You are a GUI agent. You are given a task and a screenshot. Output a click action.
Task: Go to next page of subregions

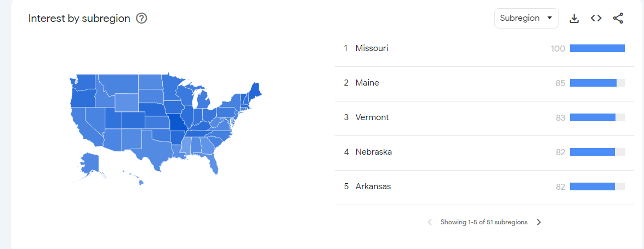539,222
